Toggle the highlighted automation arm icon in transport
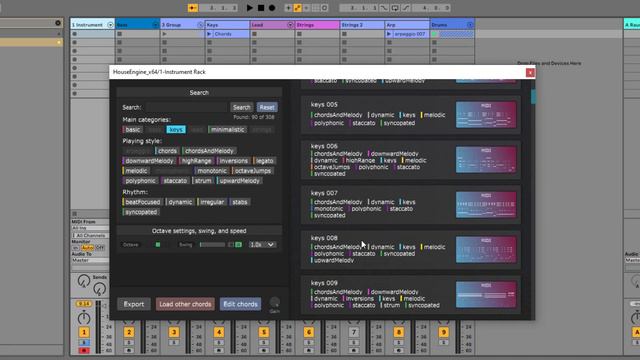Screen dimensions: 640x360 pyautogui.click(x=298, y=8)
